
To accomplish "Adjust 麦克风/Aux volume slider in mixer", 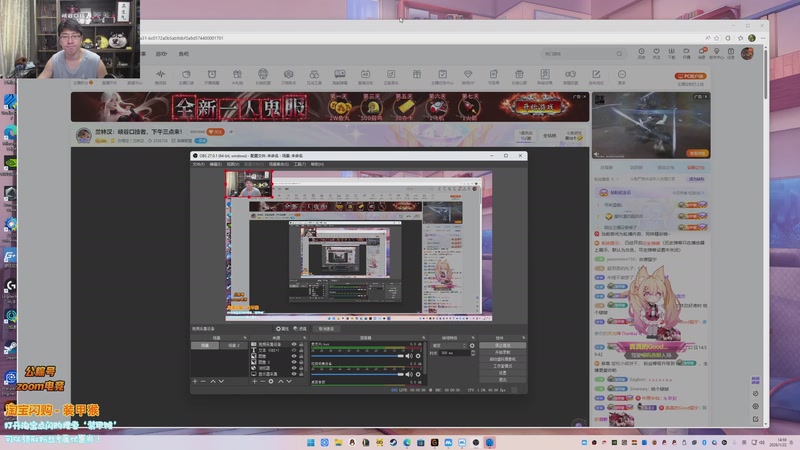I will point(357,356).
